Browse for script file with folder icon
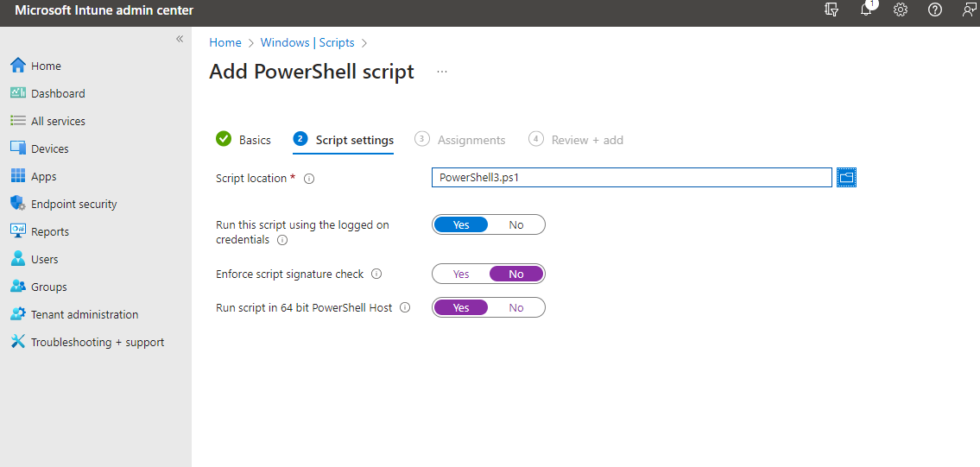The height and width of the screenshot is (467, 980). 847,178
